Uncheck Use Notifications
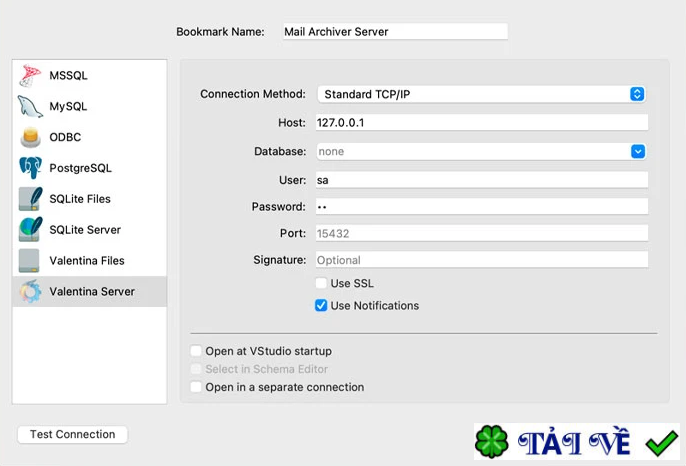The height and width of the screenshot is (466, 686). point(321,305)
